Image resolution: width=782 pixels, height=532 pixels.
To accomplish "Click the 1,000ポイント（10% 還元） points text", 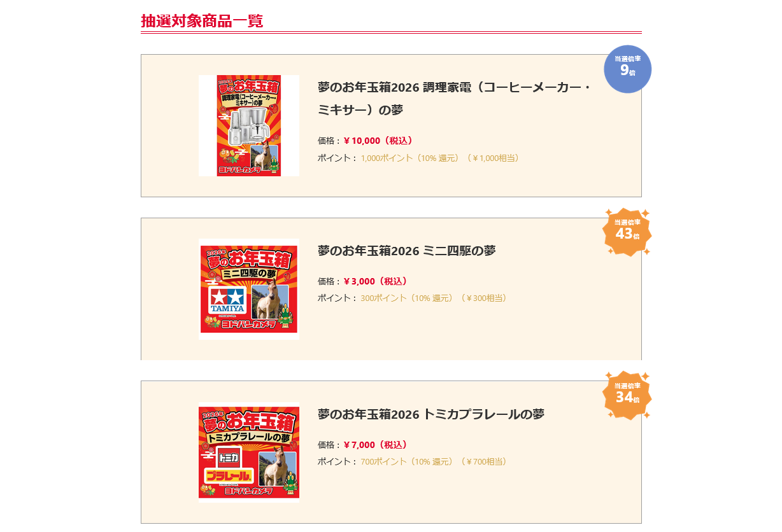I will point(409,158).
